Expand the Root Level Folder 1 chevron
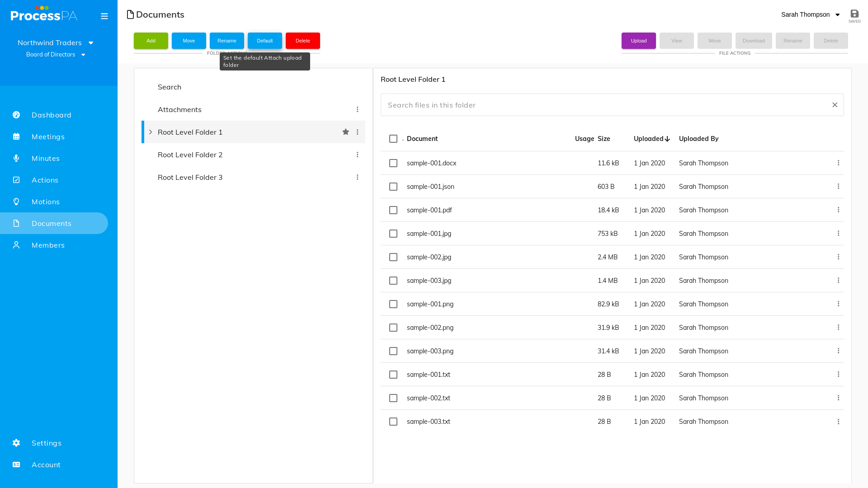 pos(151,132)
